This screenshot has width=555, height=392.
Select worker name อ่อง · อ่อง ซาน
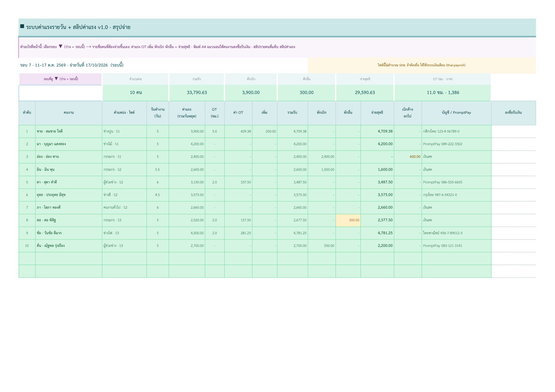69,157
